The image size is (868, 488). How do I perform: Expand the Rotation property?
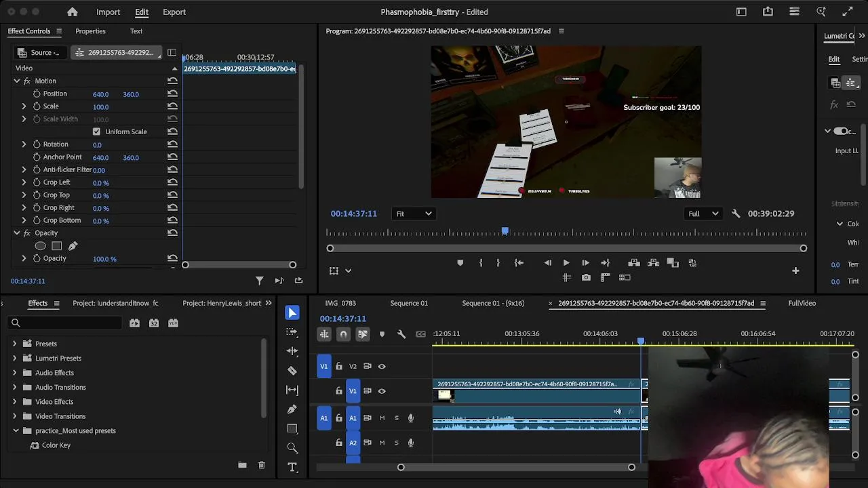[24, 144]
